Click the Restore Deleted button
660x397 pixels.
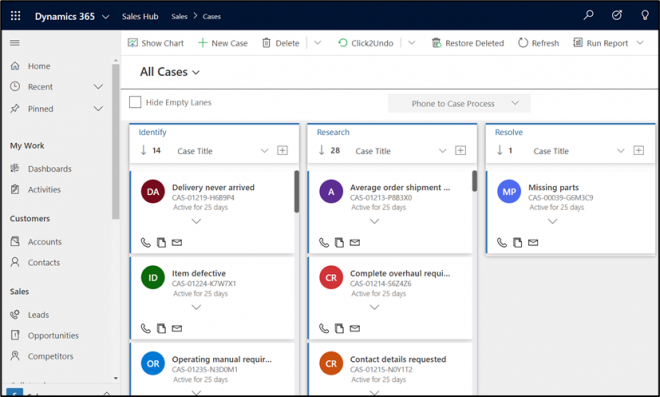click(x=468, y=43)
